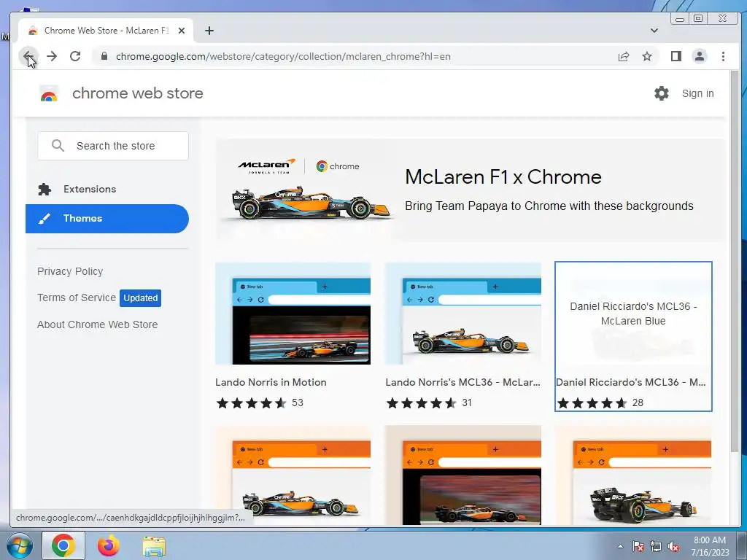Expand the tab search chevron

[x=654, y=31]
